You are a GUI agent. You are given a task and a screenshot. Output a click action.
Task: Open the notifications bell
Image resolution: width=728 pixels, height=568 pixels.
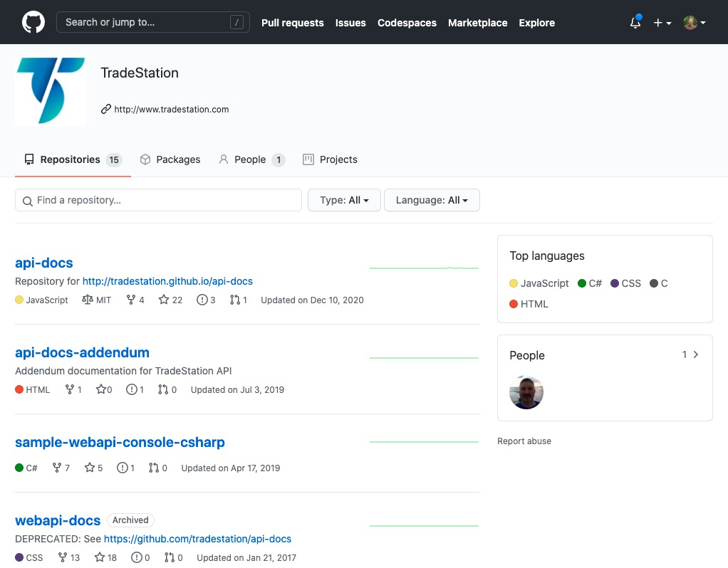[635, 23]
